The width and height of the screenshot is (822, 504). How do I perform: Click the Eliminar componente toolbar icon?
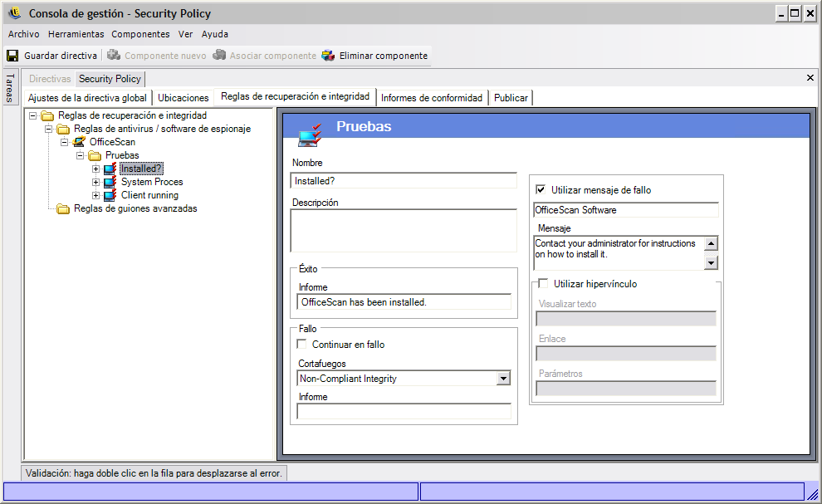pyautogui.click(x=328, y=55)
